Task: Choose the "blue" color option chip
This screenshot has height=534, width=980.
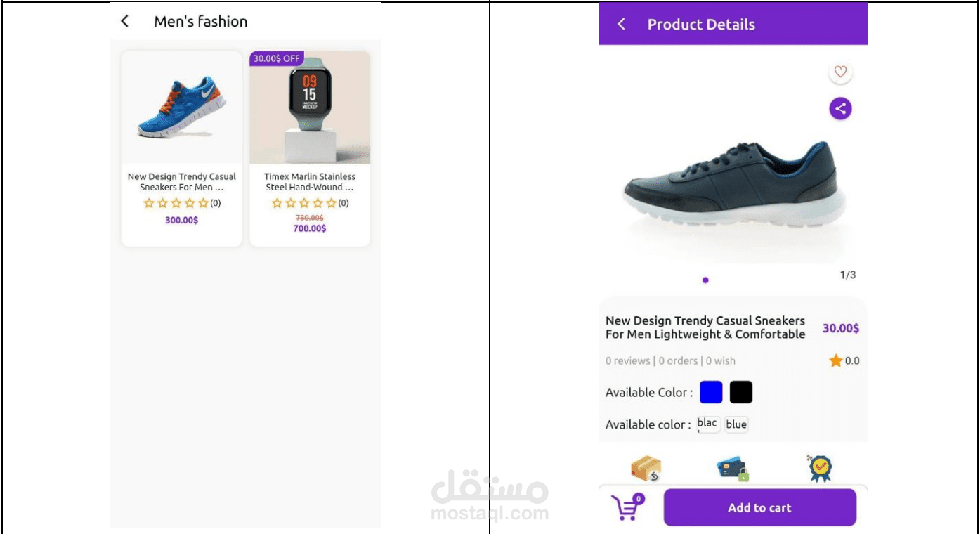Action: click(736, 424)
